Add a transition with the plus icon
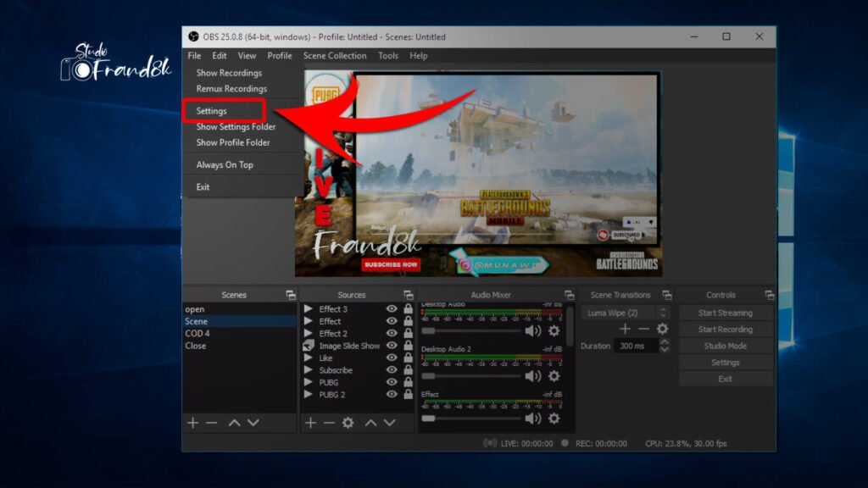The width and height of the screenshot is (868, 488). (x=625, y=329)
